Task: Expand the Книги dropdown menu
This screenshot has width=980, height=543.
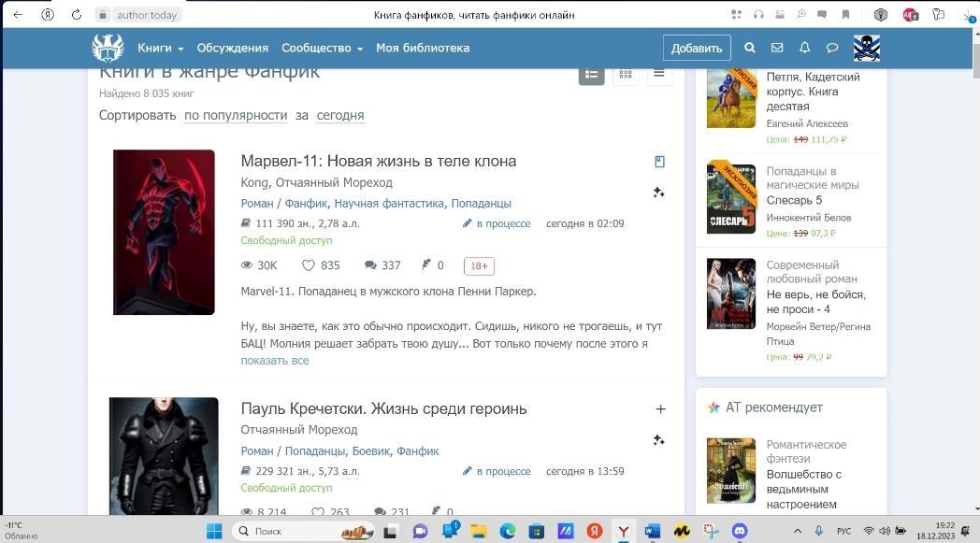Action: tap(161, 48)
